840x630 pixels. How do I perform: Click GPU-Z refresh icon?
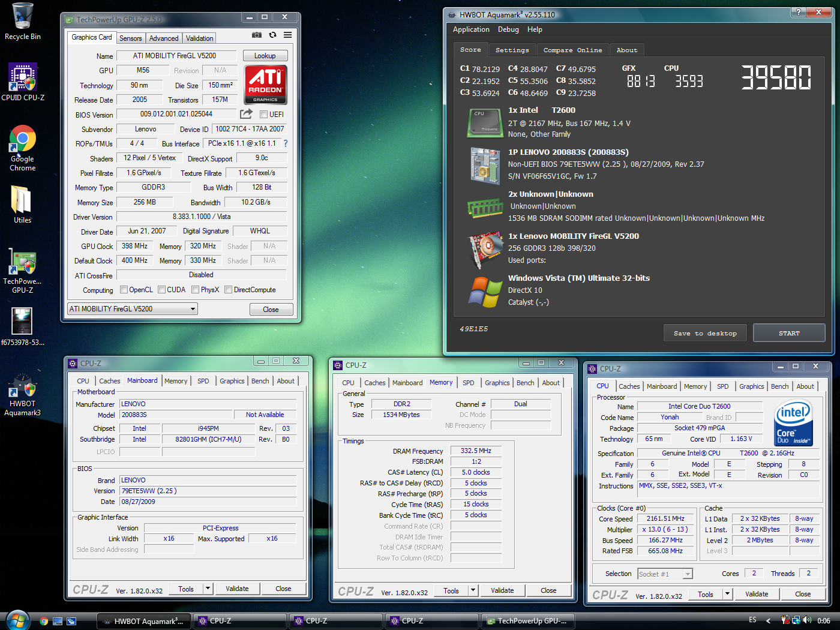click(272, 35)
